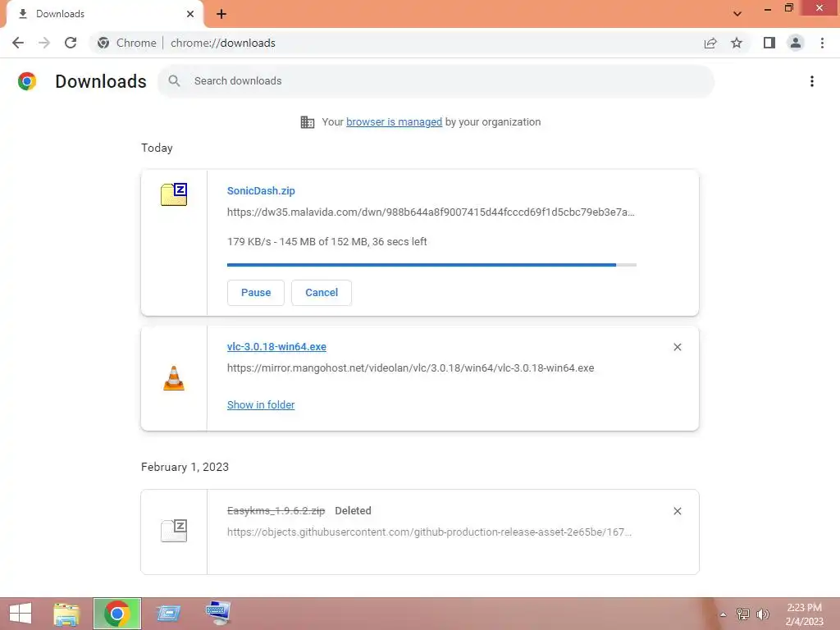This screenshot has width=840, height=630.
Task: Click the organization building icon
Action: [x=308, y=122]
